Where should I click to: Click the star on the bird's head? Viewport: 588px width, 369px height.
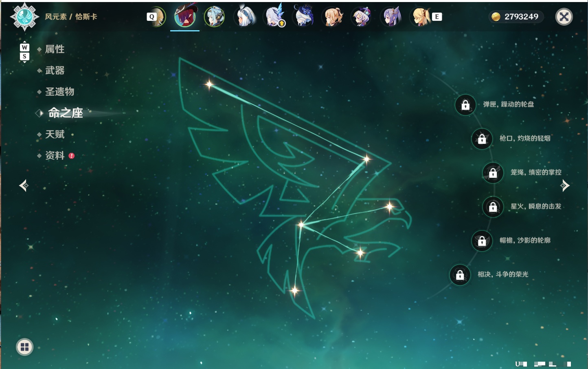[390, 207]
